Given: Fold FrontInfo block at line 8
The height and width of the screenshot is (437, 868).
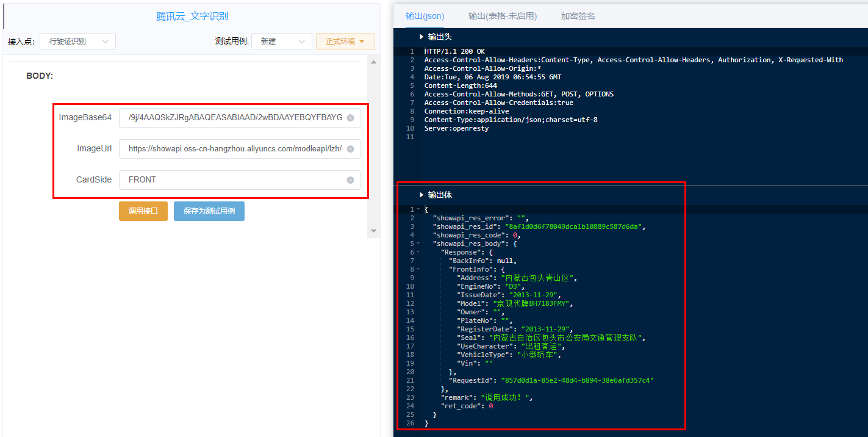Looking at the screenshot, I should coord(418,269).
